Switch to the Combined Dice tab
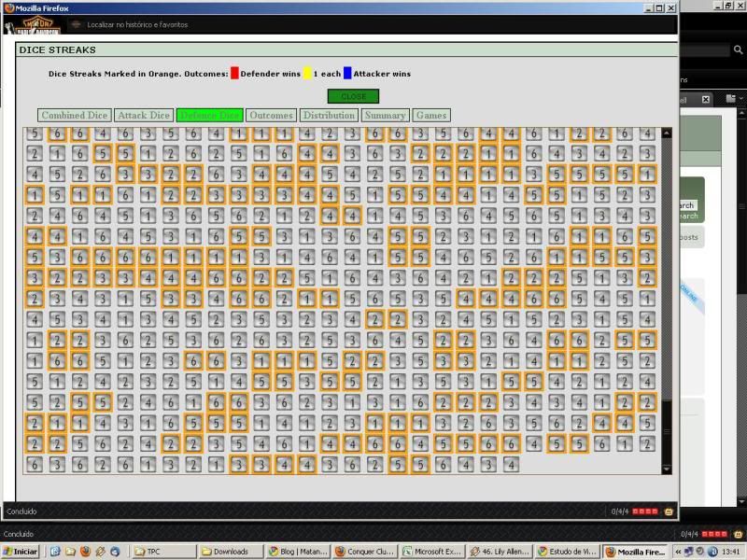The height and width of the screenshot is (560, 747). point(75,115)
